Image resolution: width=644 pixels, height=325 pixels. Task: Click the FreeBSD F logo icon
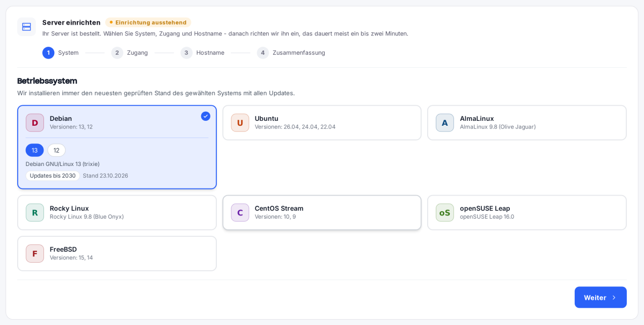pyautogui.click(x=35, y=254)
